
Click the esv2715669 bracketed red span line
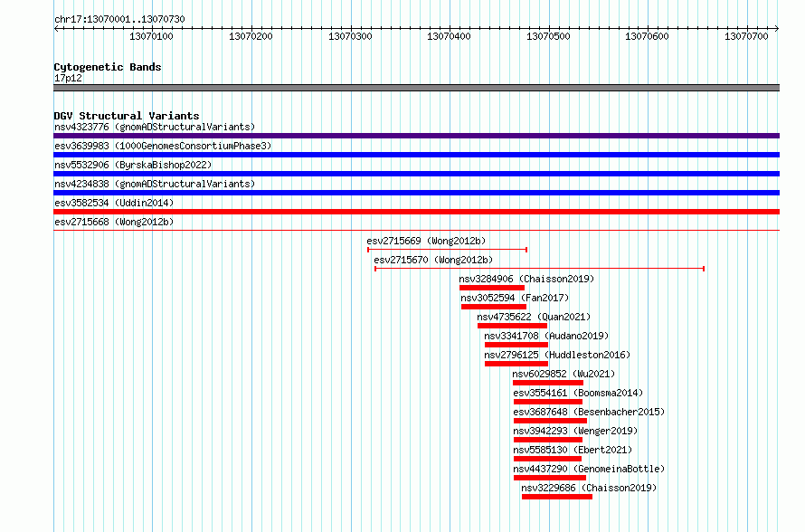tap(447, 250)
